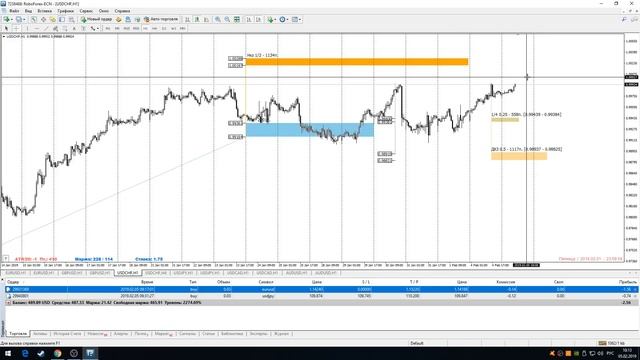This screenshot has width=640, height=360.
Task: Open the История Счета terminal tab
Action: [67, 334]
